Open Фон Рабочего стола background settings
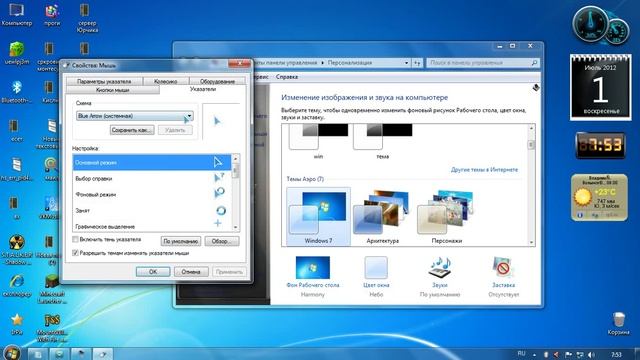Viewport: 640px width, 360px height. coord(313,276)
